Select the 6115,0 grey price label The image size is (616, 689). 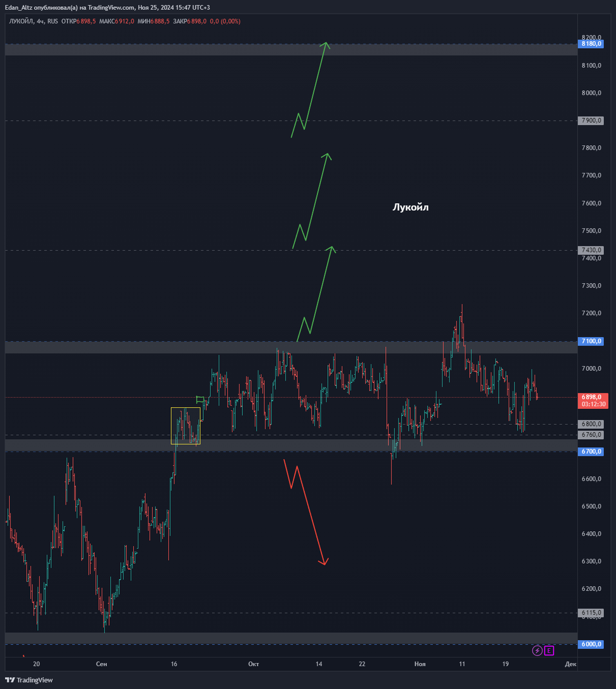pyautogui.click(x=591, y=613)
